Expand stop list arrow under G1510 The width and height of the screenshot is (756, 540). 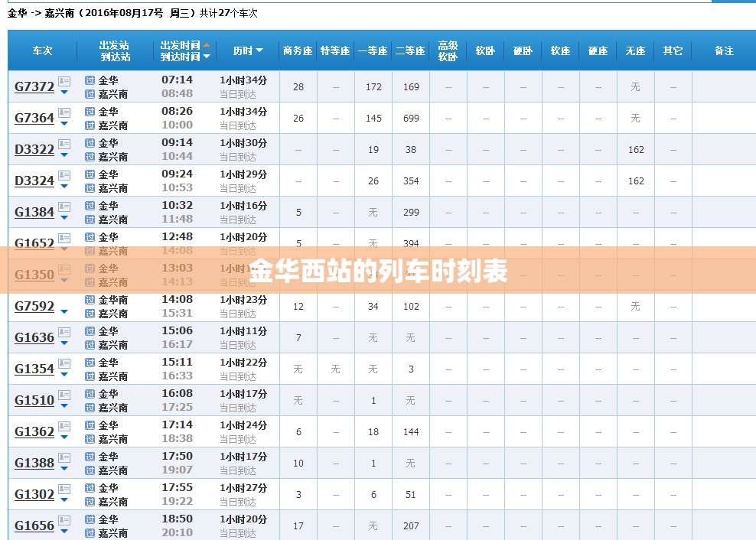(x=64, y=405)
